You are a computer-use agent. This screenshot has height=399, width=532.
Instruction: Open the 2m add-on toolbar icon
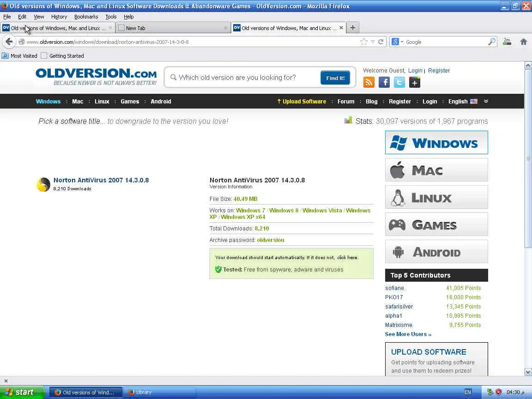coord(507,42)
